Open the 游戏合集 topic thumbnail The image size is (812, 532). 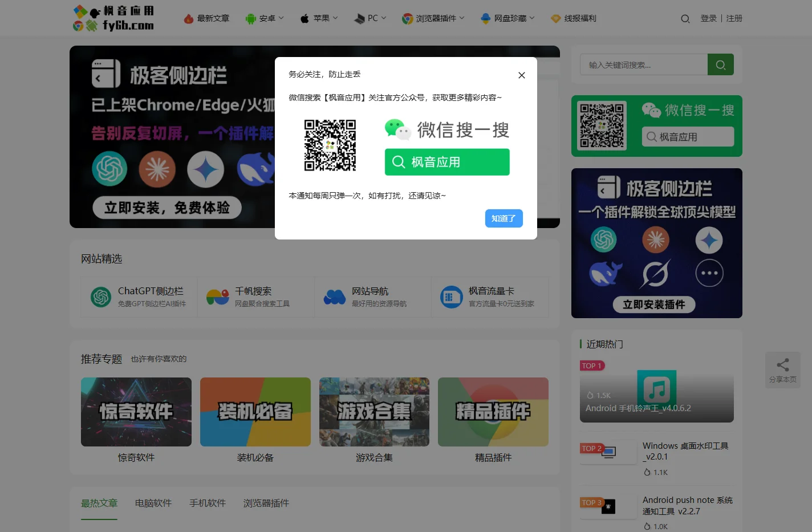click(374, 412)
